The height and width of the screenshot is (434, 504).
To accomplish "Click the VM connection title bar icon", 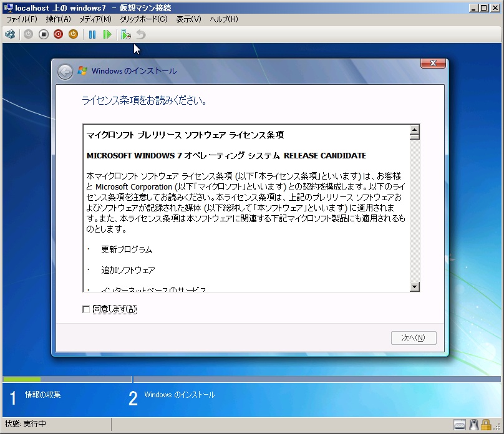I will point(8,7).
